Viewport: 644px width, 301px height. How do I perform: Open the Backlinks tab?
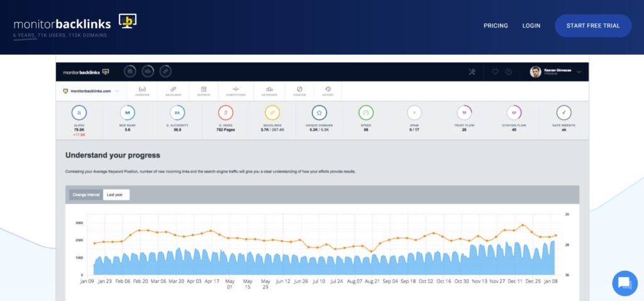[174, 91]
